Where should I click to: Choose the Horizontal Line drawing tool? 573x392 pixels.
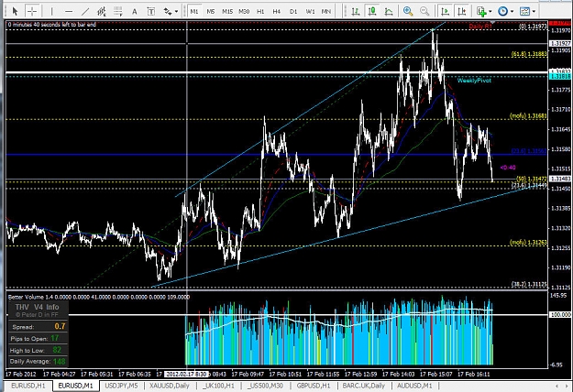click(69, 12)
